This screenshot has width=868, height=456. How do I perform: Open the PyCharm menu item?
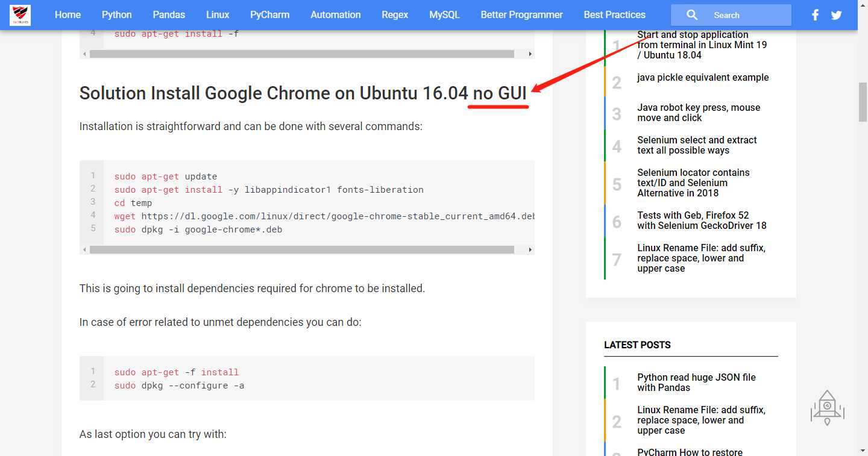(x=270, y=15)
